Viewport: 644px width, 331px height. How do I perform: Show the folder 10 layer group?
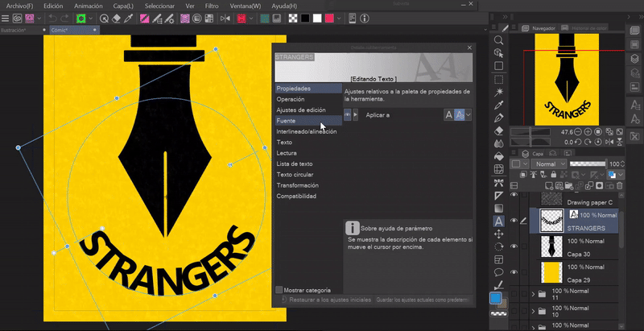coord(514,311)
